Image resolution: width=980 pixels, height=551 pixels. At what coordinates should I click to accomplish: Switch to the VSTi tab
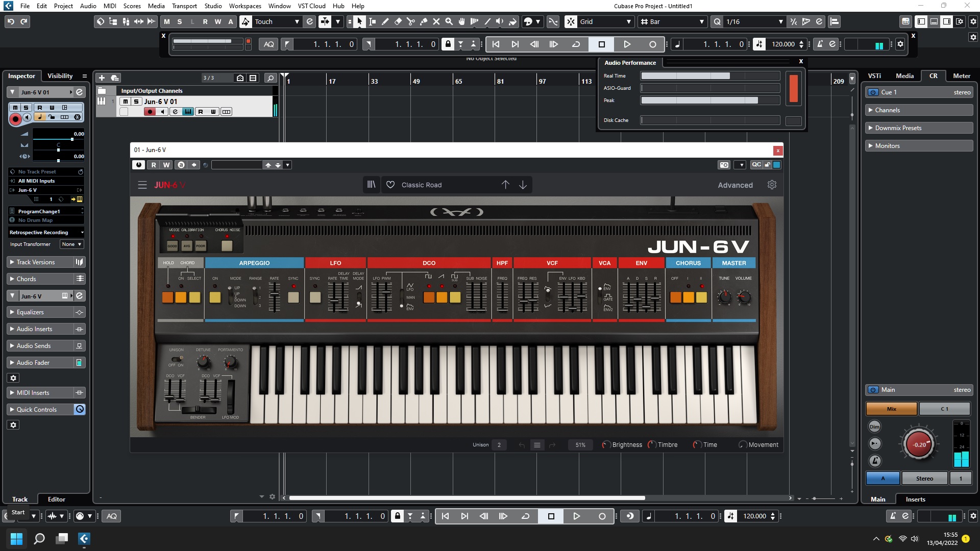click(874, 76)
